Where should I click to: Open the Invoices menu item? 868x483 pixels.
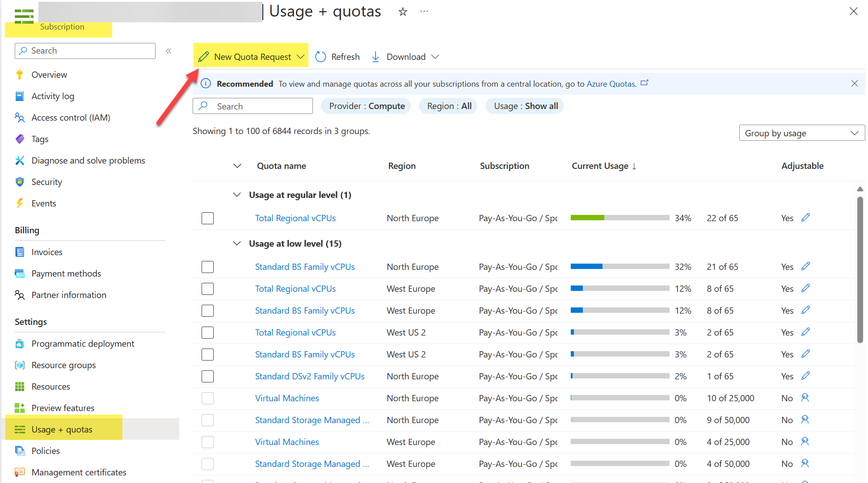pyautogui.click(x=47, y=252)
